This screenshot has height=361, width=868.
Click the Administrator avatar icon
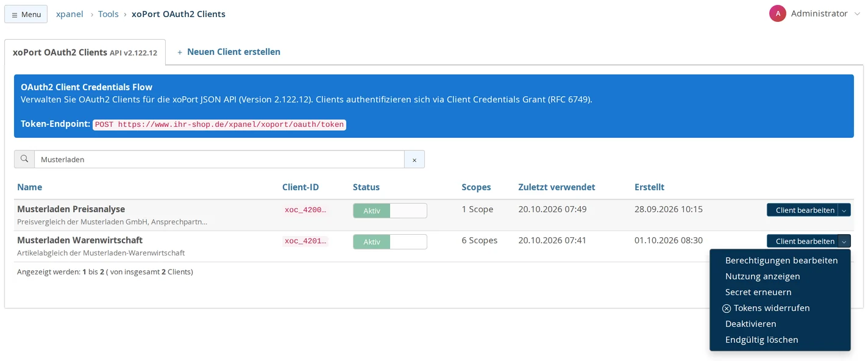(778, 13)
